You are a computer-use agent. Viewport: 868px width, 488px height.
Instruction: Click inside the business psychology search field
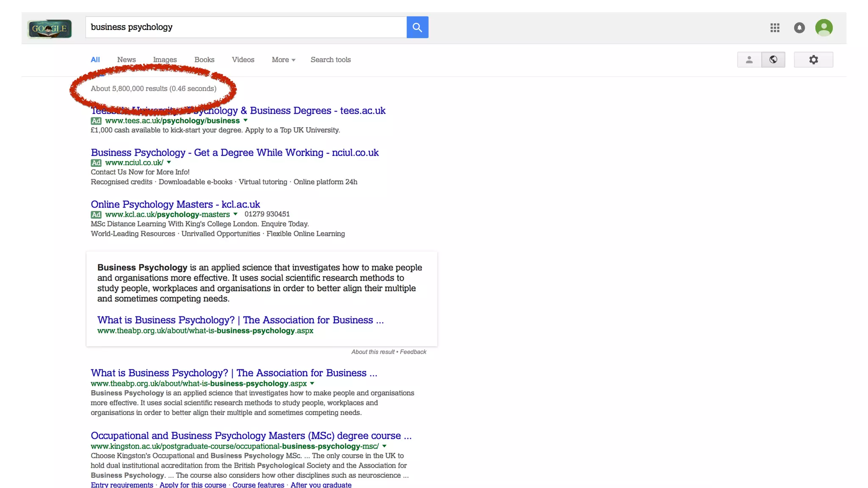[x=246, y=27]
